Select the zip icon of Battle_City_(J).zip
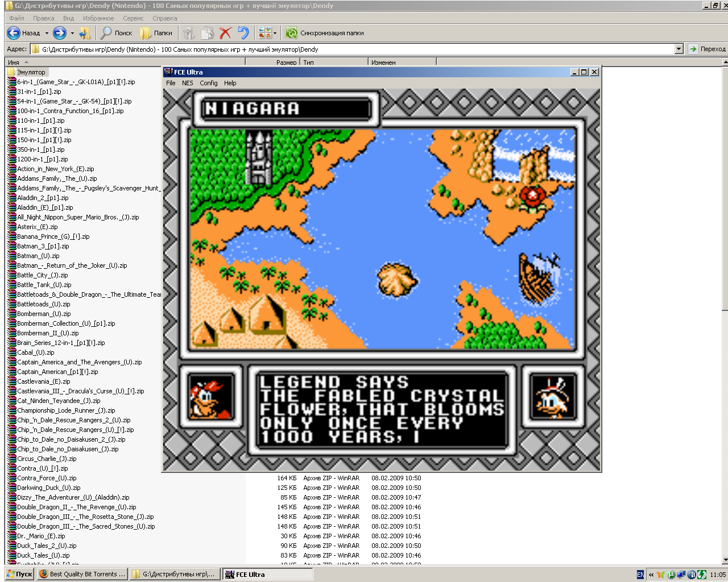This screenshot has width=728, height=582. (x=11, y=275)
